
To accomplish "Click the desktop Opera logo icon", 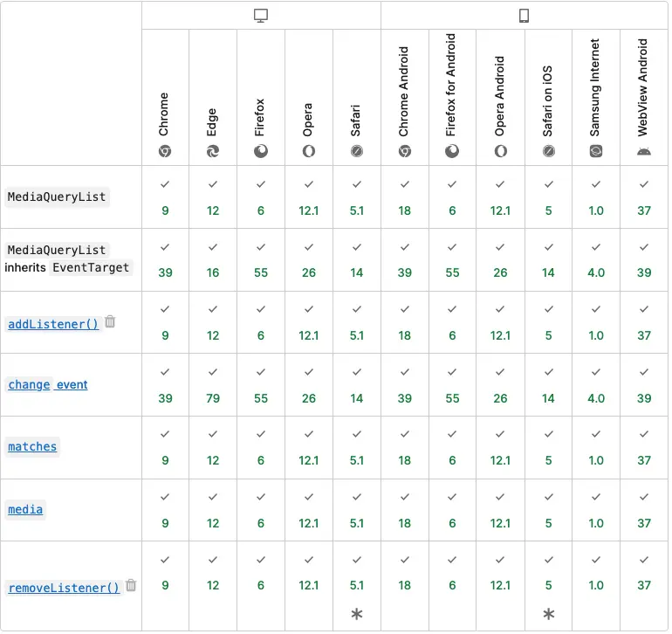I will click(x=308, y=151).
